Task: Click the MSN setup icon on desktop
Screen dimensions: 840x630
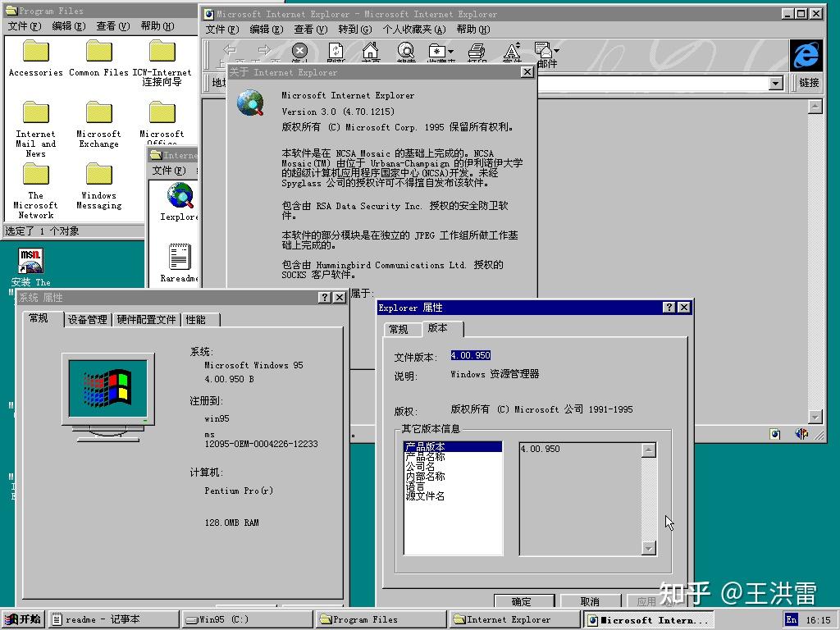Action: [x=30, y=259]
